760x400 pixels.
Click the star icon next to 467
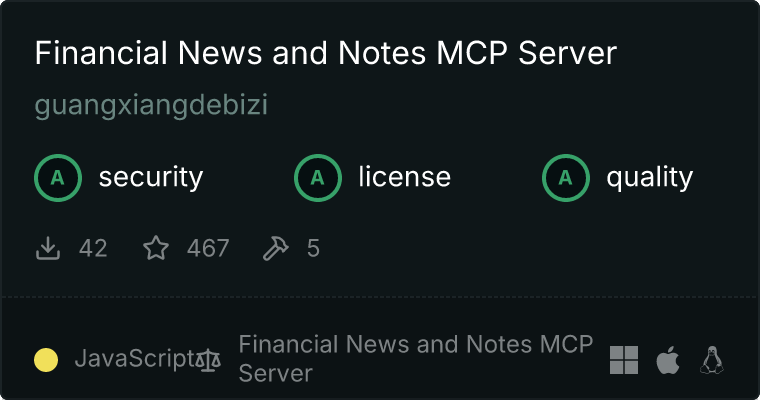[x=156, y=248]
